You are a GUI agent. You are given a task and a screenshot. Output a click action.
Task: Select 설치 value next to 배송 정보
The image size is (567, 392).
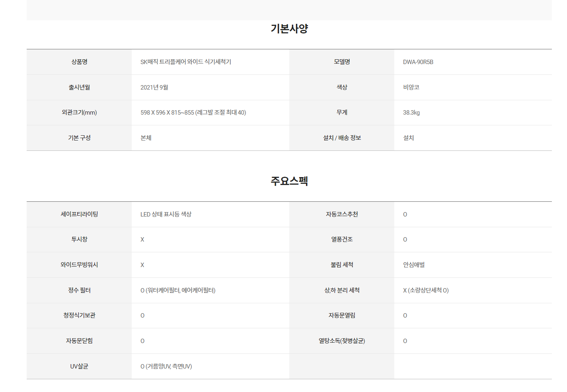click(409, 138)
